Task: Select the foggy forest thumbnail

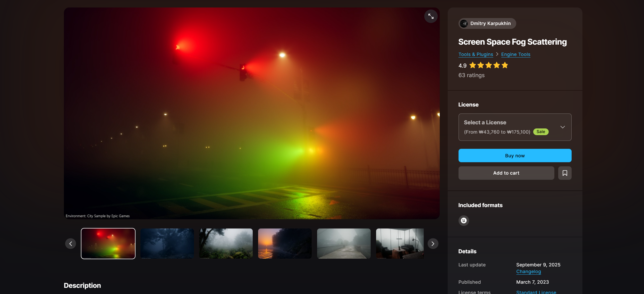Action: (x=226, y=243)
